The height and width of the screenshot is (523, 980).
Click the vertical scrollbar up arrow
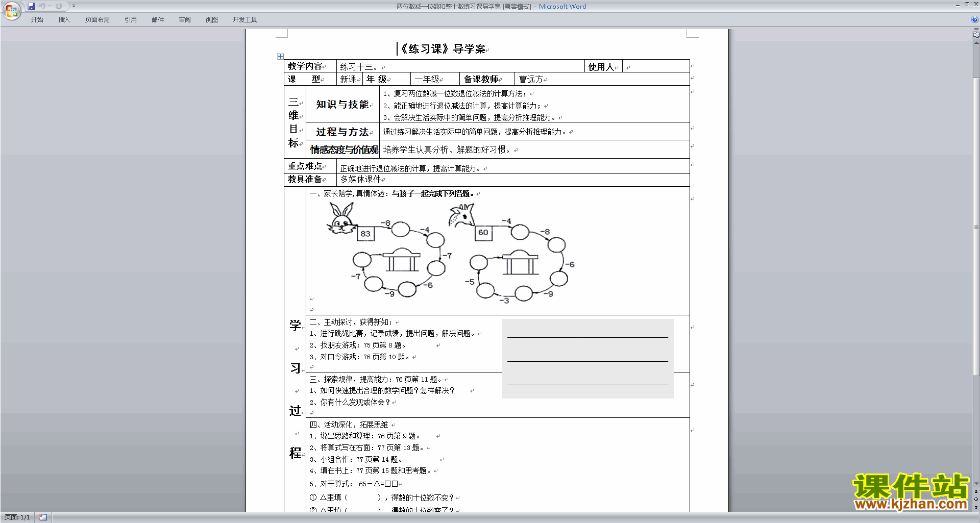tap(976, 43)
